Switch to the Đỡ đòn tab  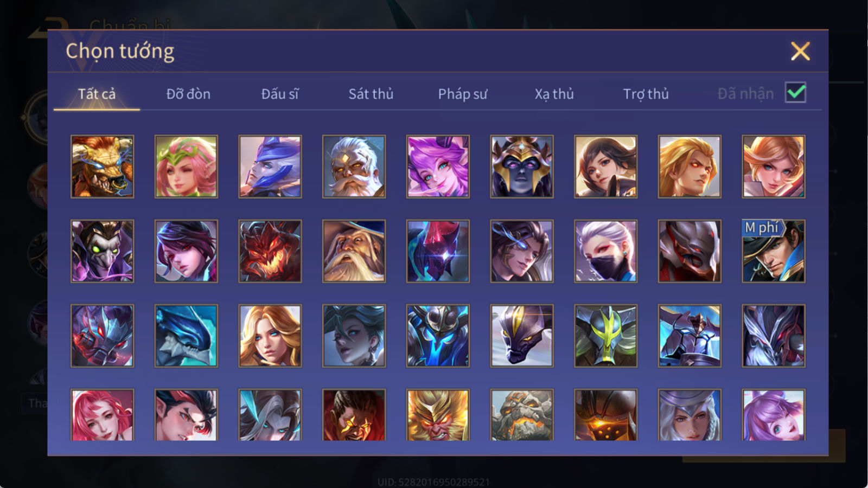click(x=188, y=94)
